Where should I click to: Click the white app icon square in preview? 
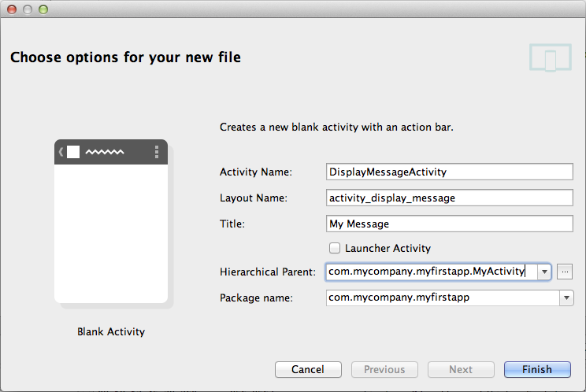click(x=73, y=152)
